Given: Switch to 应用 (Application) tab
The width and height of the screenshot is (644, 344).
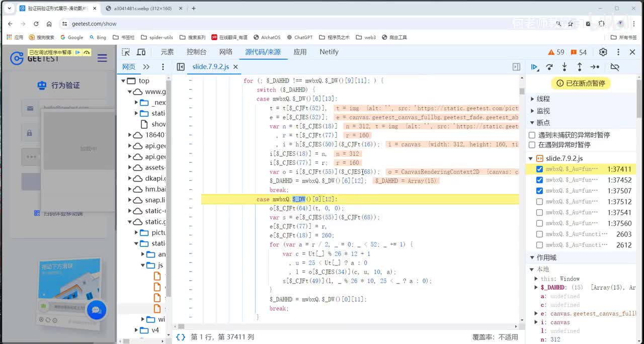Looking at the screenshot, I should pyautogui.click(x=300, y=52).
